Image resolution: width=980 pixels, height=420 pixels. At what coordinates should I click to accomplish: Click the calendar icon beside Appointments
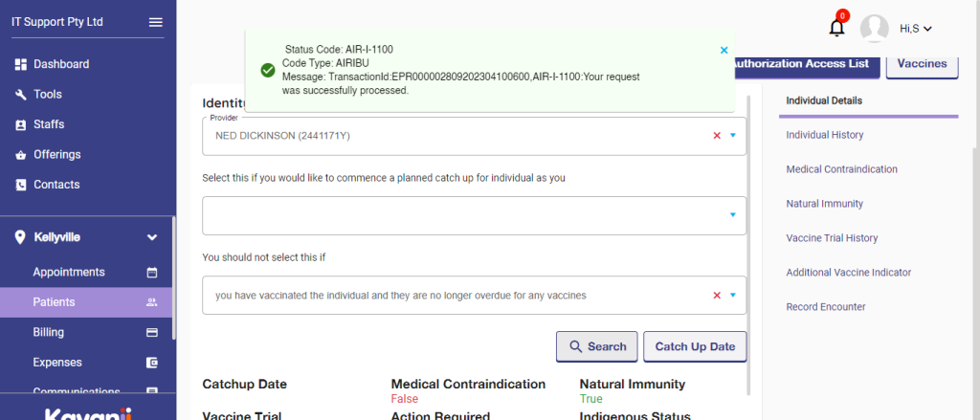pos(151,273)
